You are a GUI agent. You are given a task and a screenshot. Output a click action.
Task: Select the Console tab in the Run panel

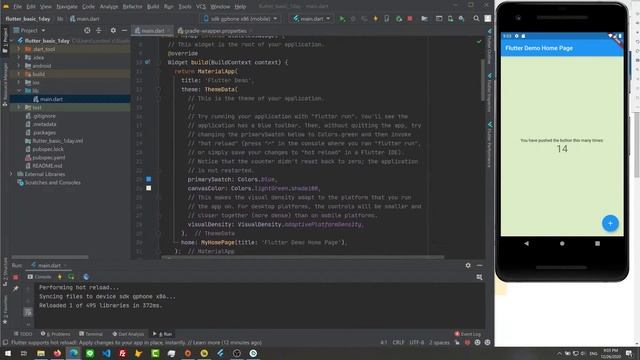coord(40,277)
